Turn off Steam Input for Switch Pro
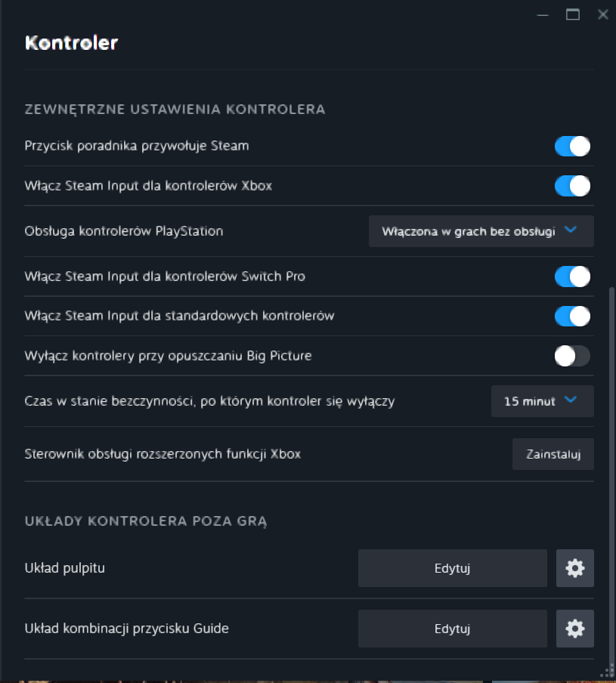Screen dimensions: 616x683 [x=572, y=277]
